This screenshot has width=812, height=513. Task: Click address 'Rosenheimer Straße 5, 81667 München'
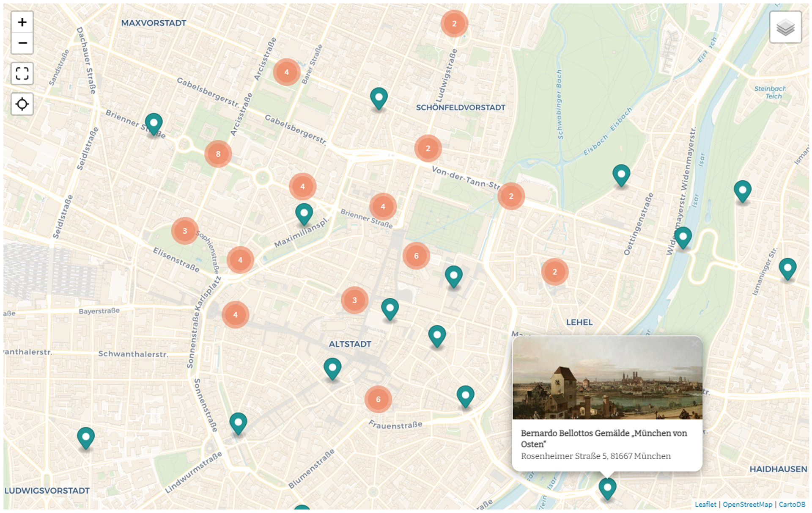595,456
